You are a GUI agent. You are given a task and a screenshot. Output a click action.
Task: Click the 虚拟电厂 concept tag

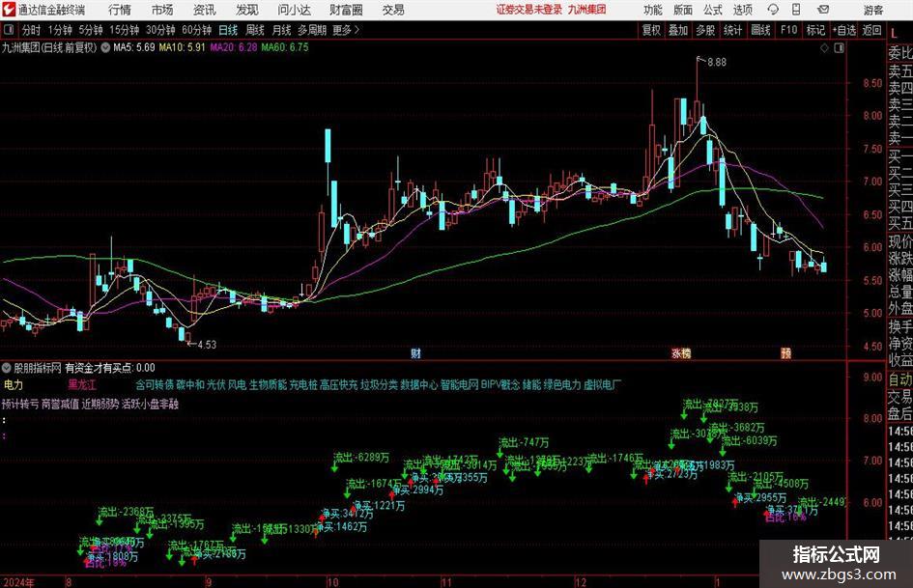[x=602, y=385]
